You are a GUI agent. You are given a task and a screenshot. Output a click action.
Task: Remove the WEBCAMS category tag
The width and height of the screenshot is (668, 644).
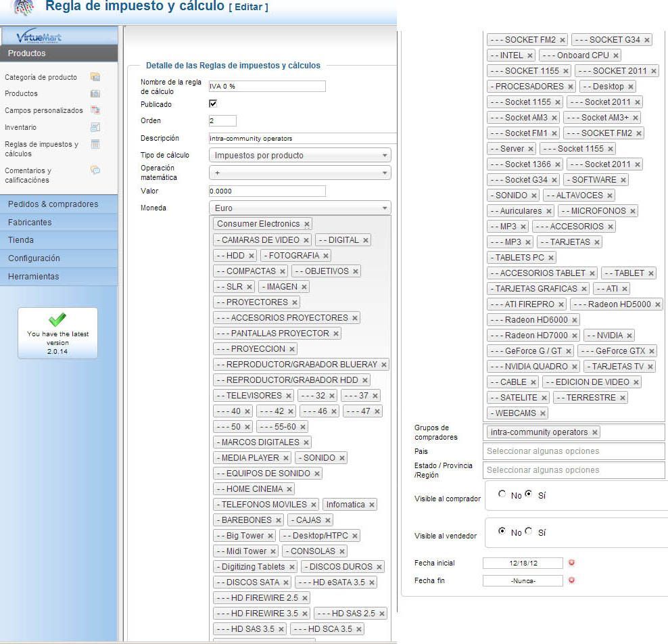tap(543, 413)
